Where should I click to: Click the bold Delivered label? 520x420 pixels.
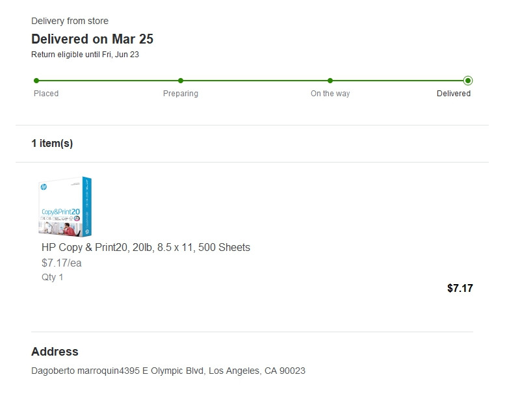pyautogui.click(x=454, y=94)
